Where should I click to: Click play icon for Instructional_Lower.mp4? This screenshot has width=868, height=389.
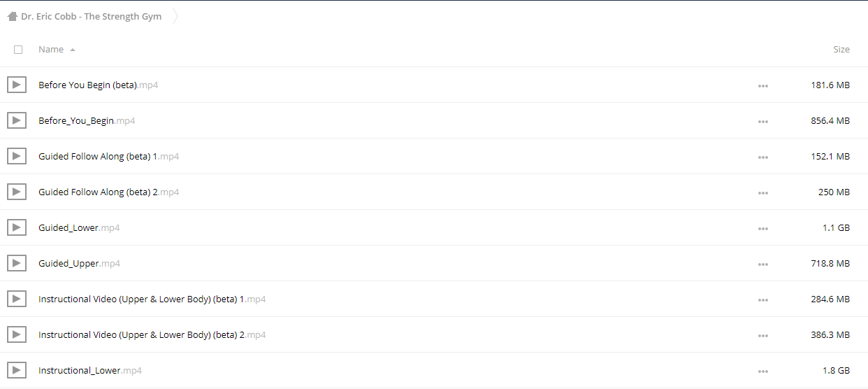(x=17, y=370)
